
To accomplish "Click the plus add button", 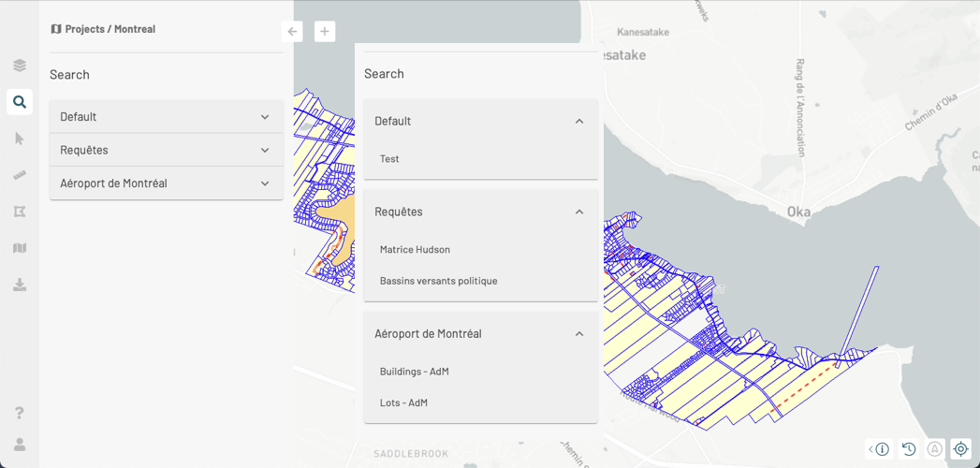I will tap(325, 32).
